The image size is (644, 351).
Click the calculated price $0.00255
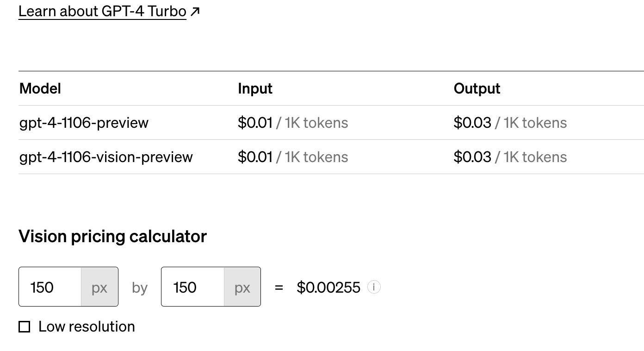coord(329,287)
